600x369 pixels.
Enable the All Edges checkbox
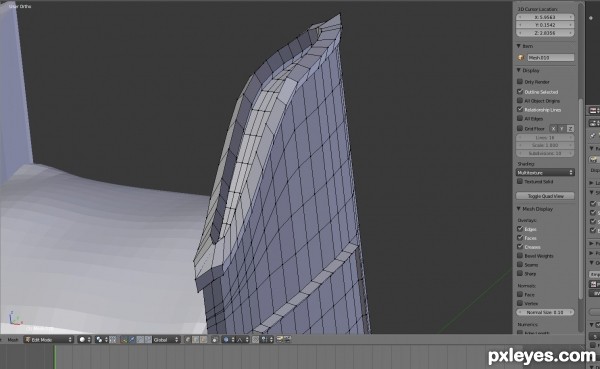point(520,118)
